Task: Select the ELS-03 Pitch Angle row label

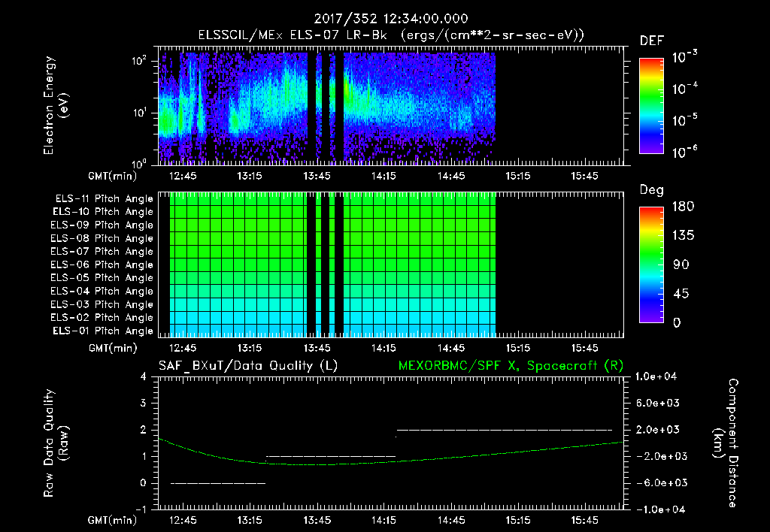Action: click(102, 304)
